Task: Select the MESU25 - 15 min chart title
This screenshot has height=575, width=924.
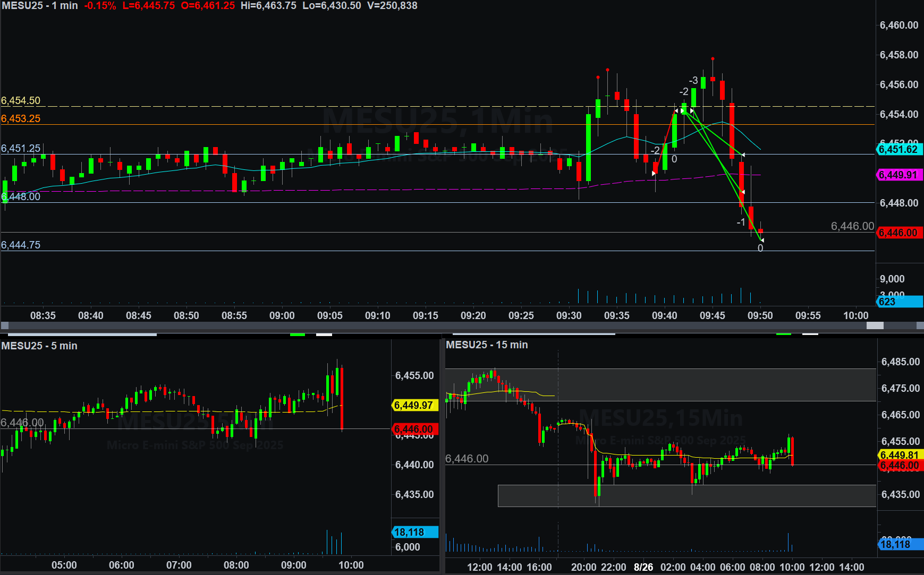Action: tap(487, 345)
